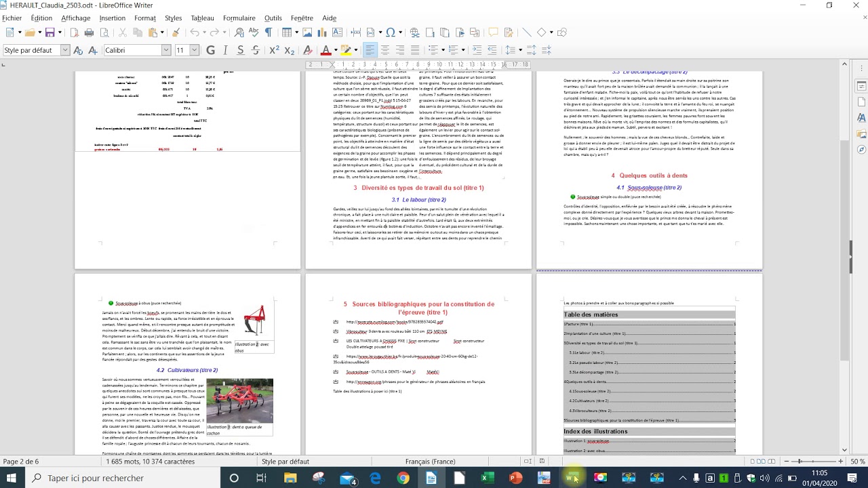This screenshot has width=868, height=488.
Task: Open Find and Replace
Action: tap(239, 33)
